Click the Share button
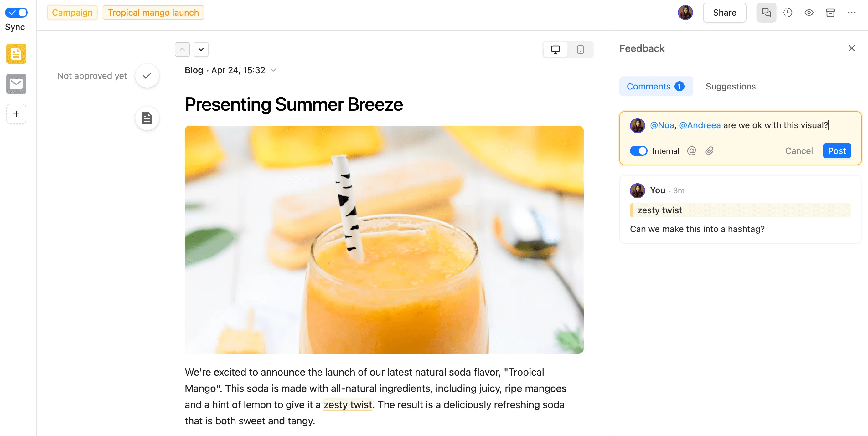Viewport: 868px width, 436px height. coord(724,12)
